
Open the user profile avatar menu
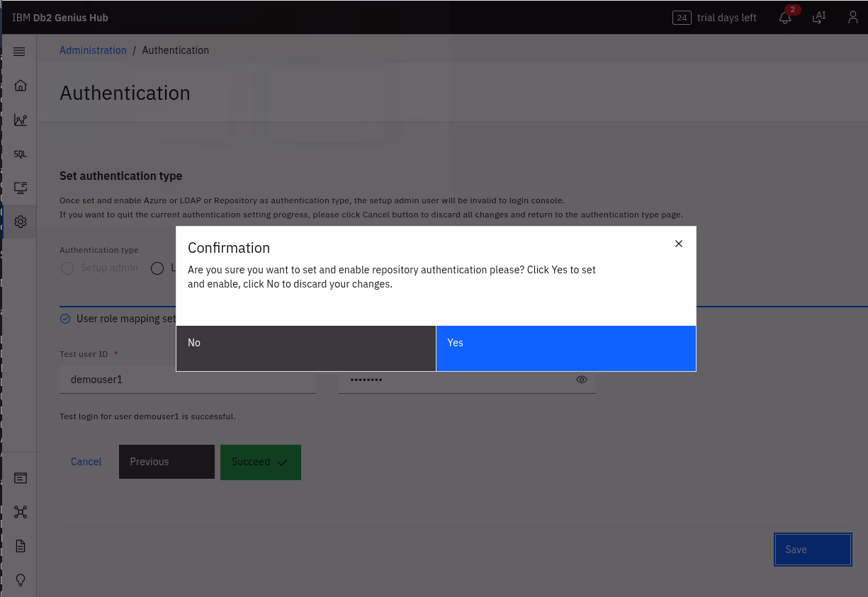[852, 17]
